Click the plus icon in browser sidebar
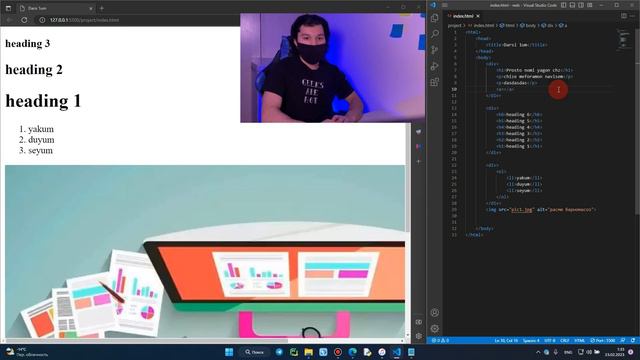Viewport: 640px width, 360px height. [x=418, y=161]
